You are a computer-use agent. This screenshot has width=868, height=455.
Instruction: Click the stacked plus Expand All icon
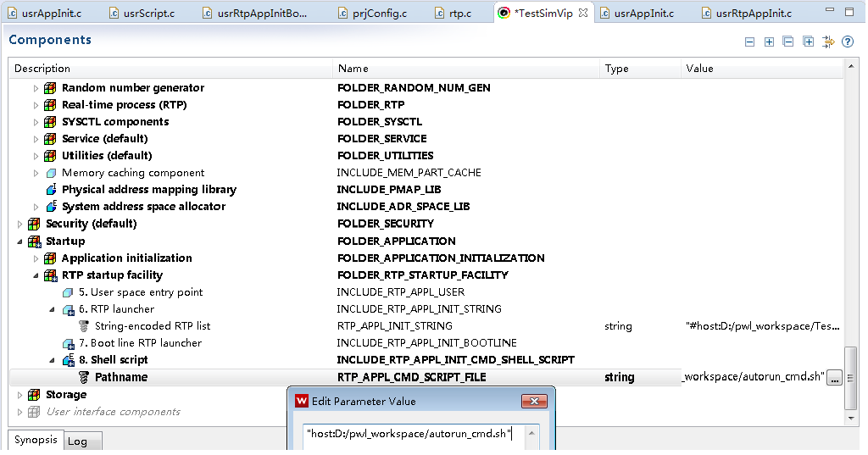click(809, 42)
